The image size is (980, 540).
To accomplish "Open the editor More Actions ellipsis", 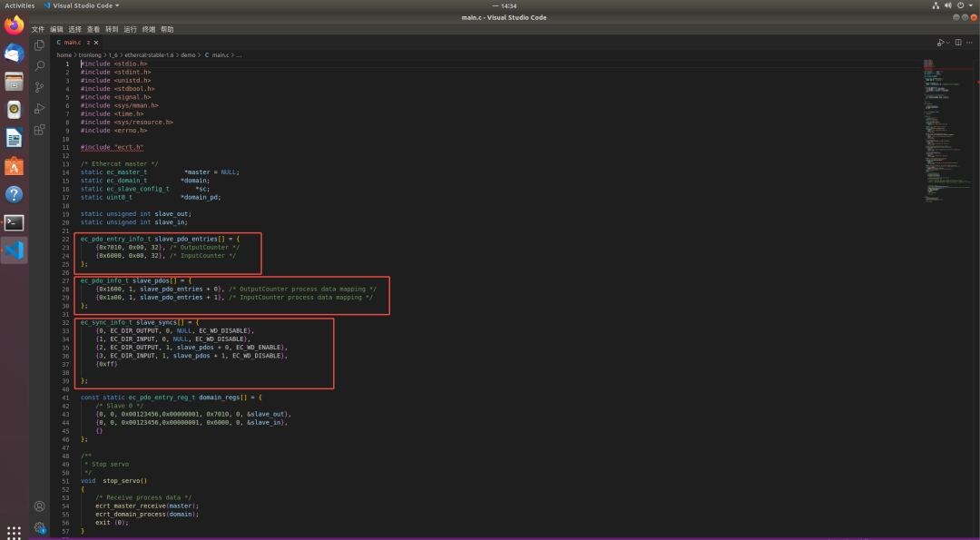I will coord(970,43).
